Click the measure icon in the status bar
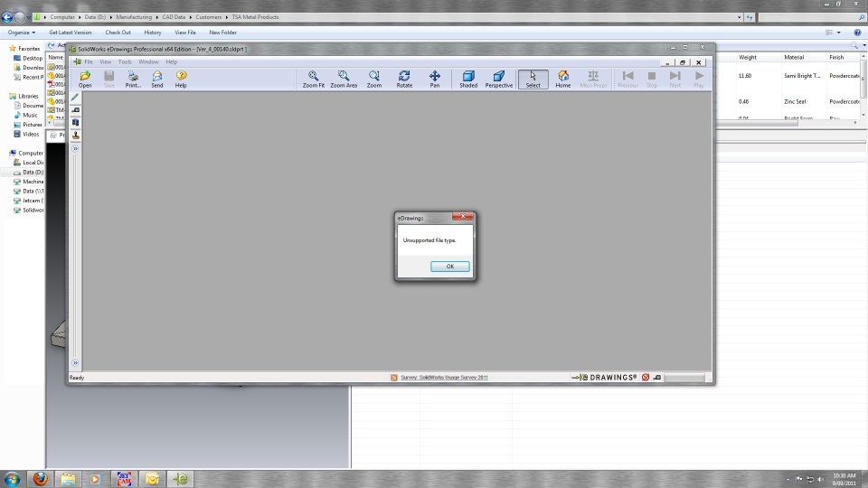The width and height of the screenshot is (868, 488). tap(657, 378)
